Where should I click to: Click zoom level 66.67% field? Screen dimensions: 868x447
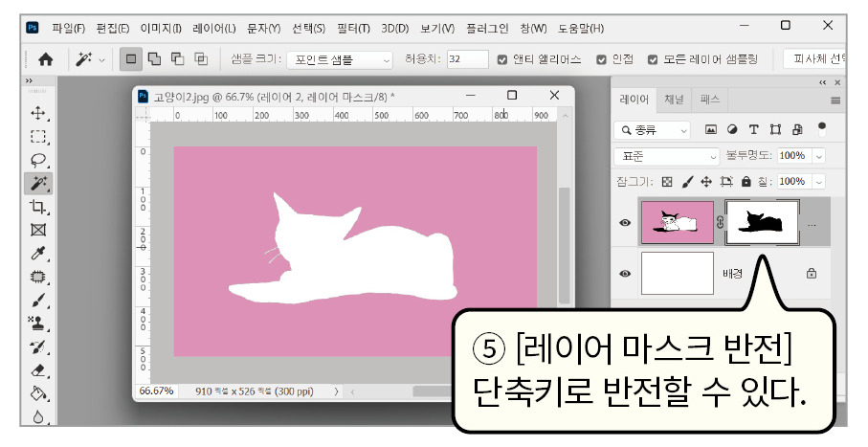[x=156, y=391]
